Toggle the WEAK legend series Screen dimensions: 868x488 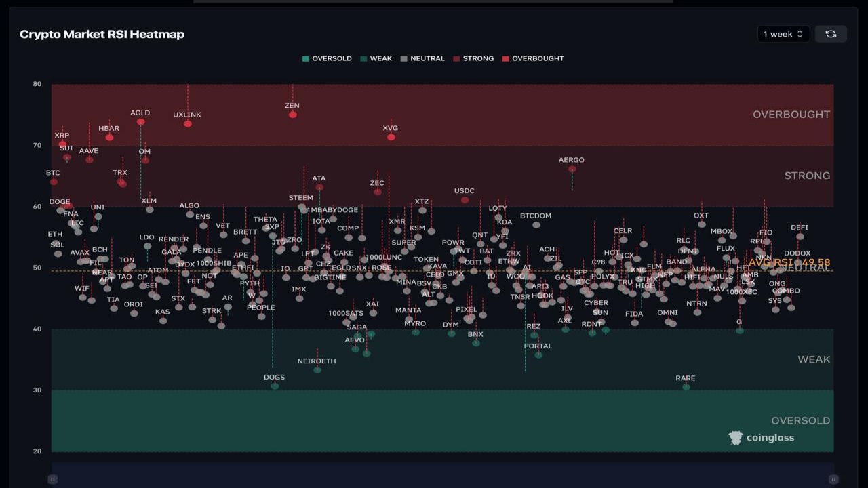coord(376,58)
